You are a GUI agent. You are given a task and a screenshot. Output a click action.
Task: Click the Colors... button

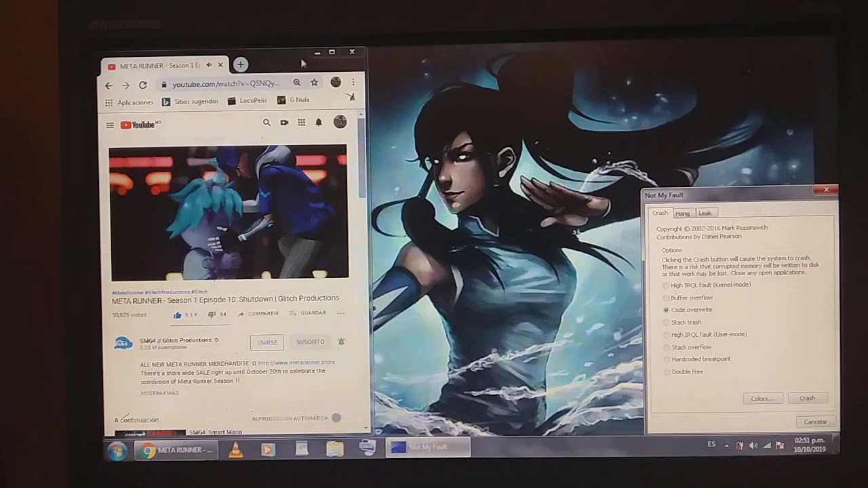coord(763,399)
